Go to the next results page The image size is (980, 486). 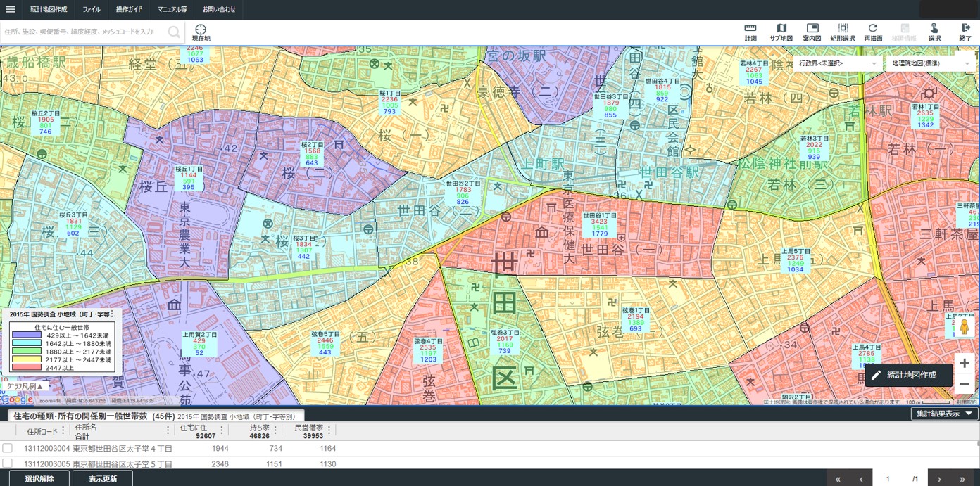(939, 479)
